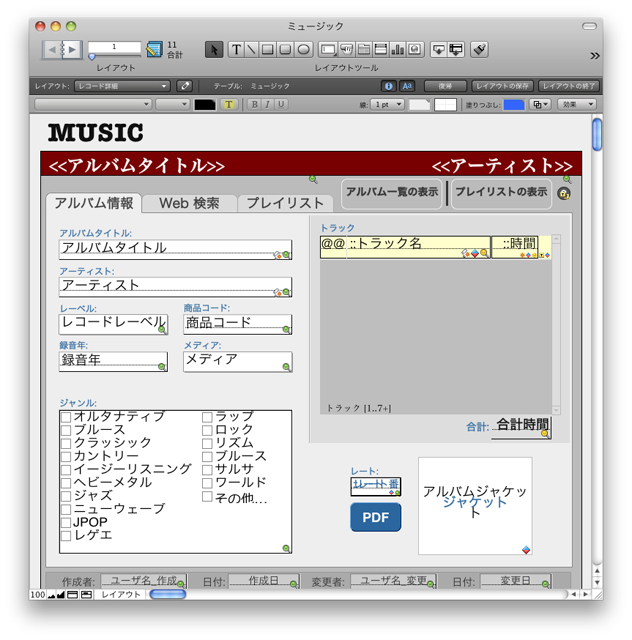The image size is (632, 640).
Task: Open the font family dropdown
Action: [x=93, y=104]
